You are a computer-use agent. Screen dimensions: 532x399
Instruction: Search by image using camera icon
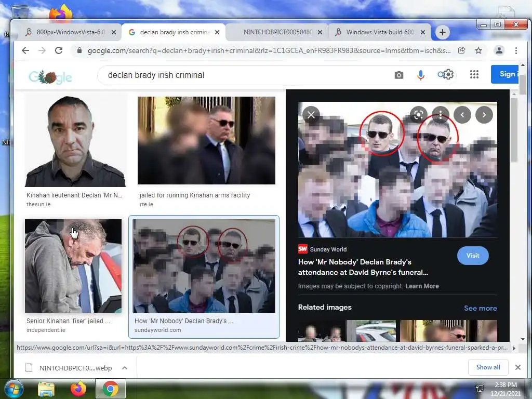pos(399,75)
